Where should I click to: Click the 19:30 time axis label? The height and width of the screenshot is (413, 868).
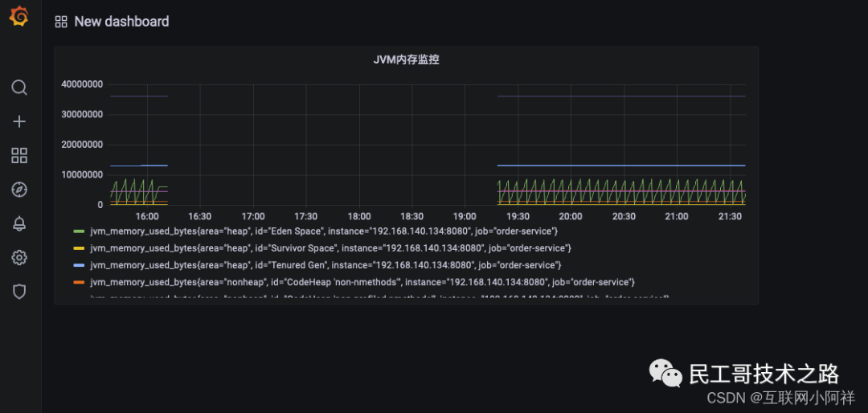pos(518,216)
